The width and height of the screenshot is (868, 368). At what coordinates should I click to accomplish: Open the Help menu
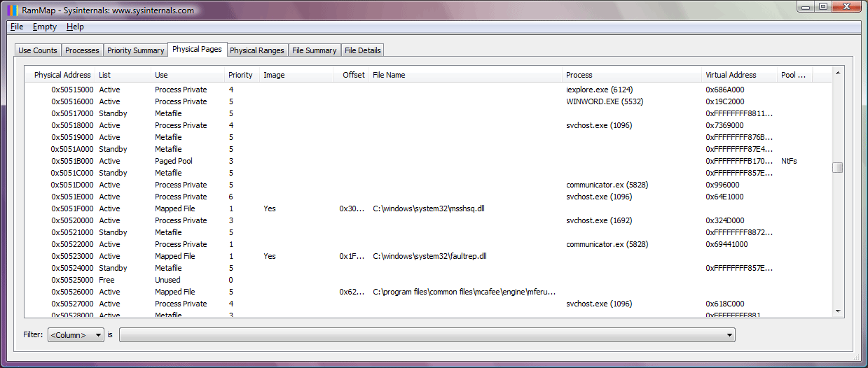[75, 27]
